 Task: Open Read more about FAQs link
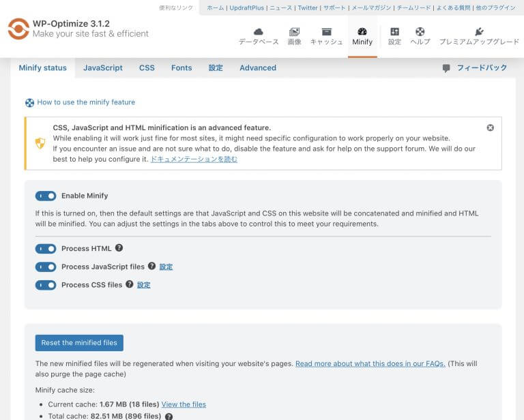[x=370, y=363]
